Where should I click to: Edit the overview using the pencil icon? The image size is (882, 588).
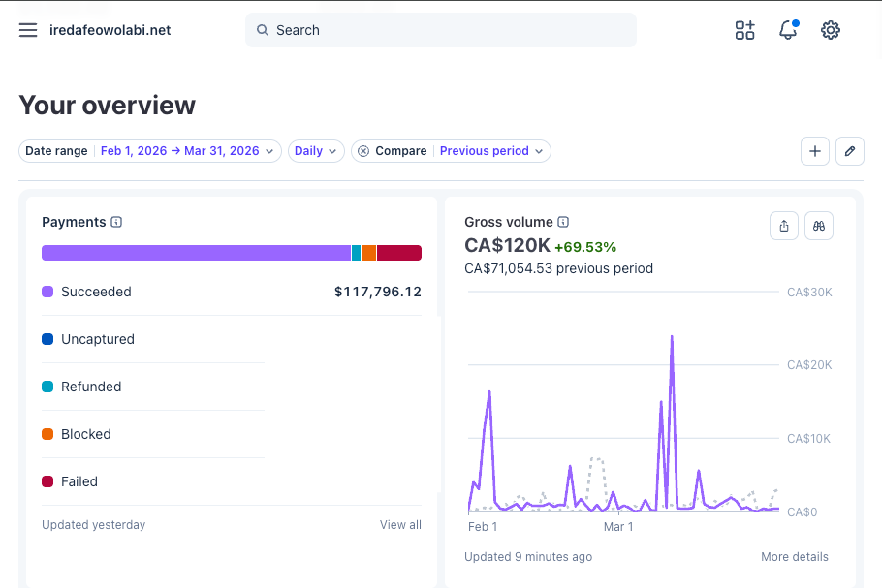click(x=850, y=151)
